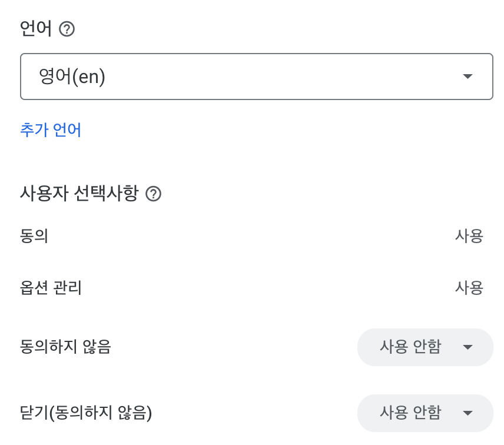Click the caret arrow in the 영어(en) field
The image size is (504, 445).
[468, 77]
